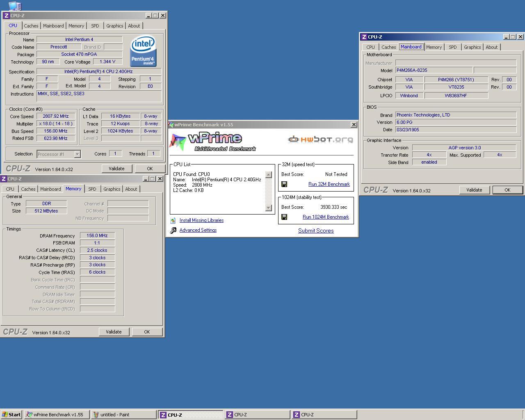Close the wPrime Benchmark window

coord(354,125)
